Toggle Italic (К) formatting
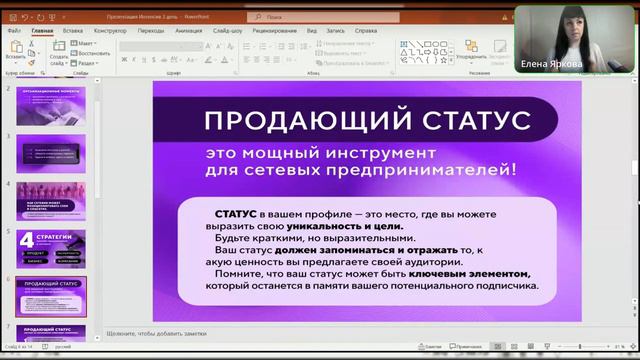Viewport: 640px width, 360px height. point(134,60)
